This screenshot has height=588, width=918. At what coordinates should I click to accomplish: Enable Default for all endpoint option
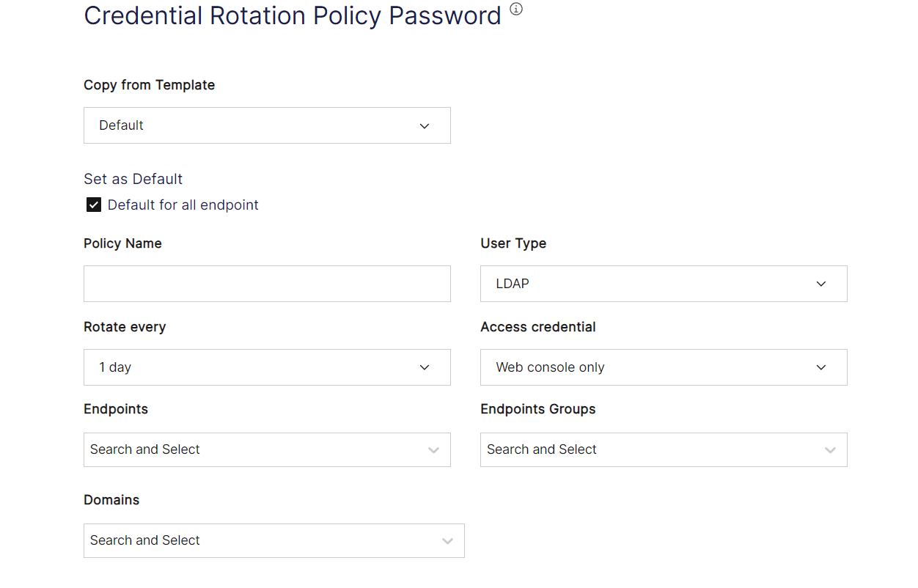click(x=93, y=204)
